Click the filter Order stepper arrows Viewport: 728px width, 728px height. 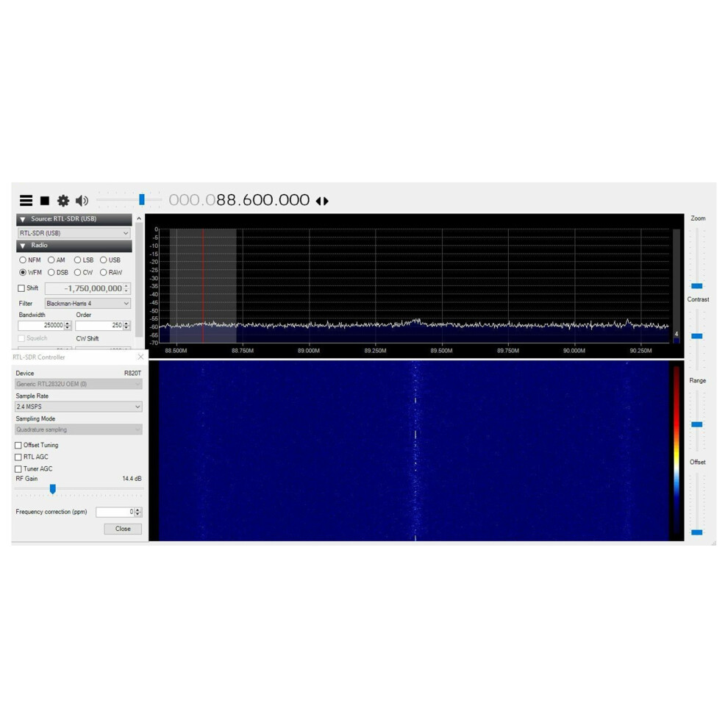click(126, 326)
